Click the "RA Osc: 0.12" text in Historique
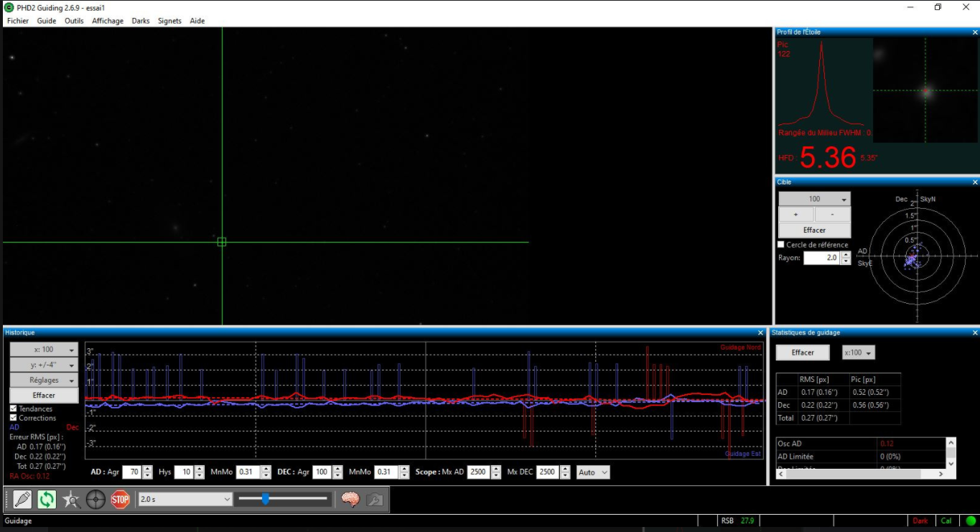The height and width of the screenshot is (532, 980). [x=29, y=476]
